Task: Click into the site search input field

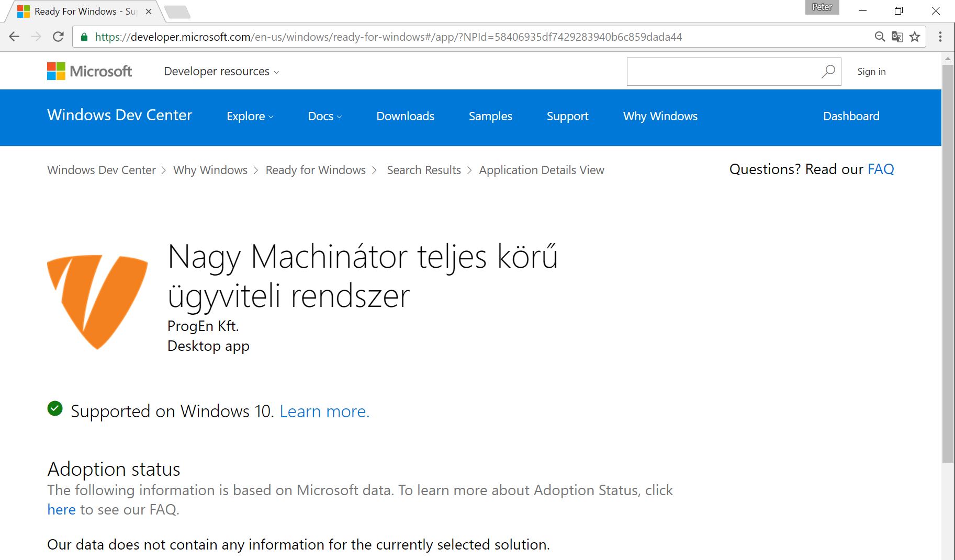Action: tap(722, 72)
